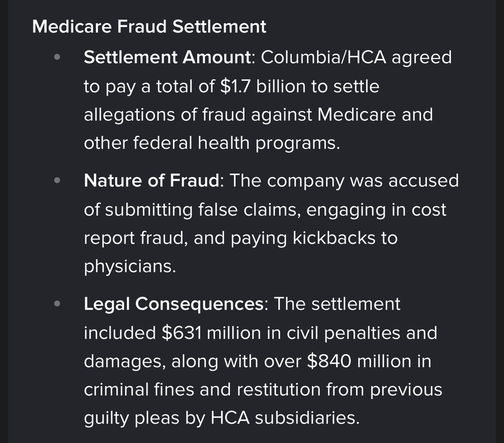The height and width of the screenshot is (443, 504).
Task: Select the bold Settlement Amount label
Action: (x=166, y=57)
